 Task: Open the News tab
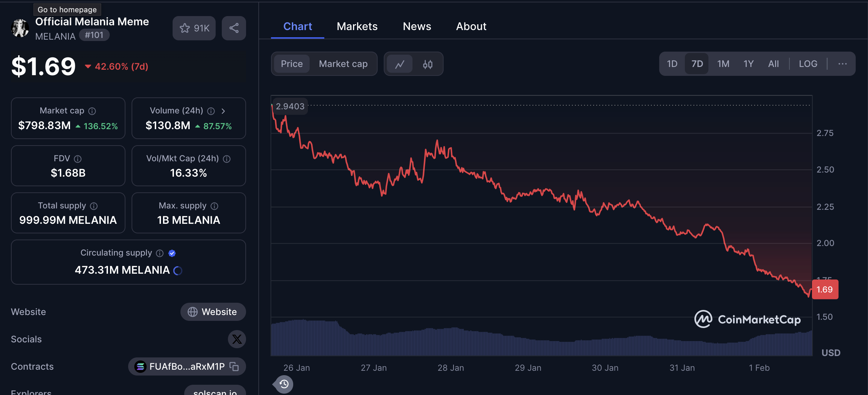(417, 26)
